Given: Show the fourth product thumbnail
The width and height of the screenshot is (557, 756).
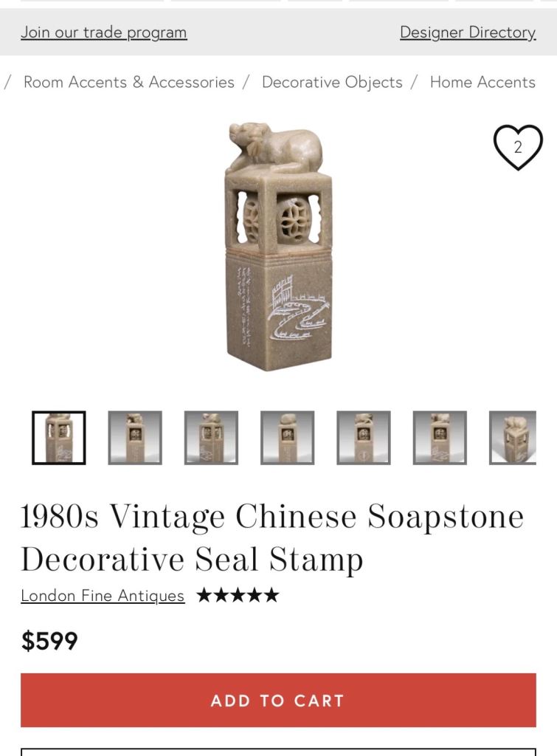Looking at the screenshot, I should pos(287,438).
